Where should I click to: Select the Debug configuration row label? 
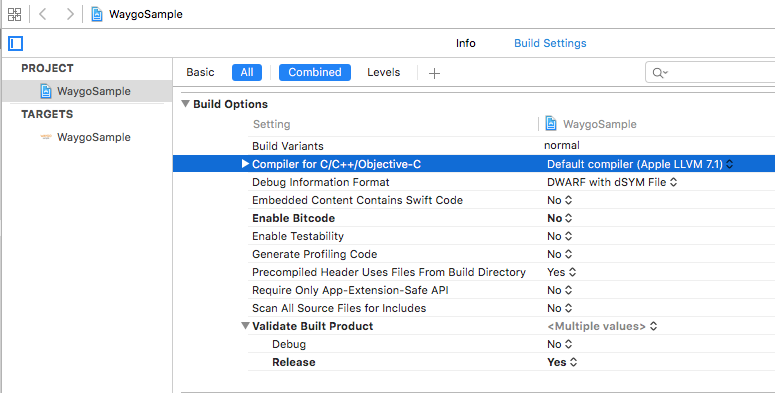(289, 344)
